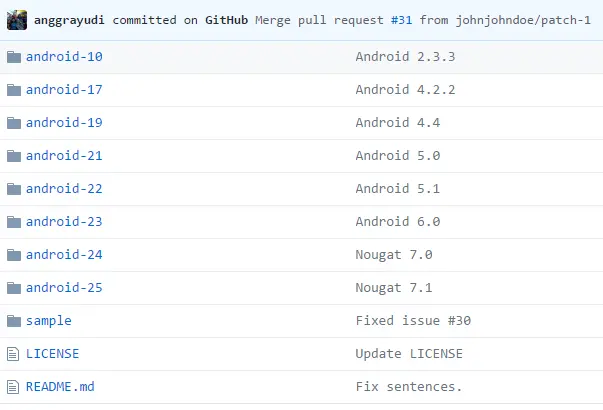Click the file icon beside README.md
603x410 pixels.
pos(13,387)
